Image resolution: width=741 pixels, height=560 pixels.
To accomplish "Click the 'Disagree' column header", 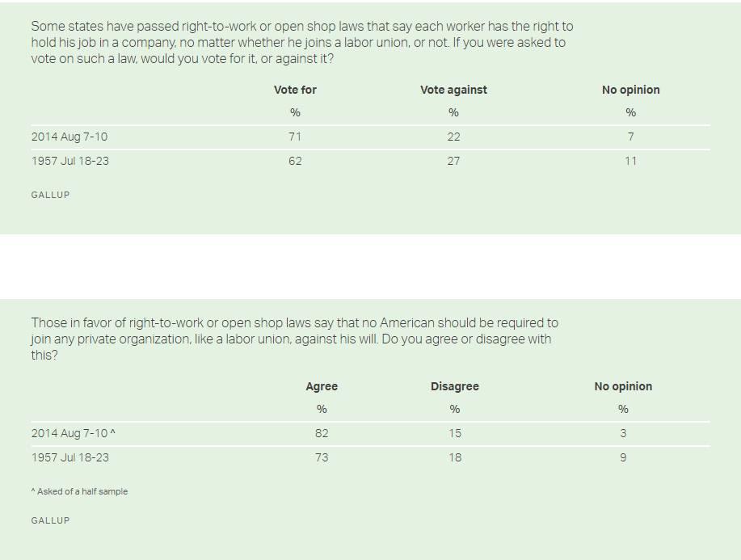I will point(455,386).
